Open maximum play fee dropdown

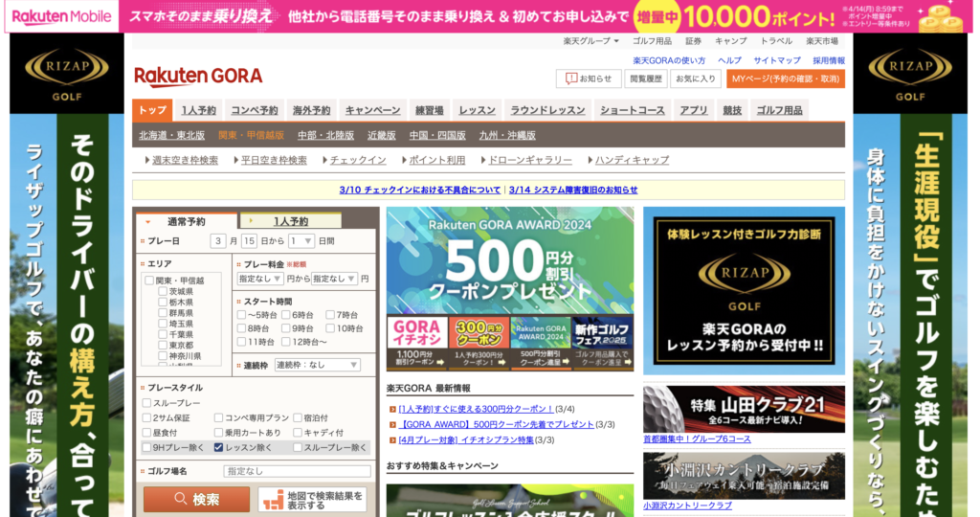tap(334, 279)
